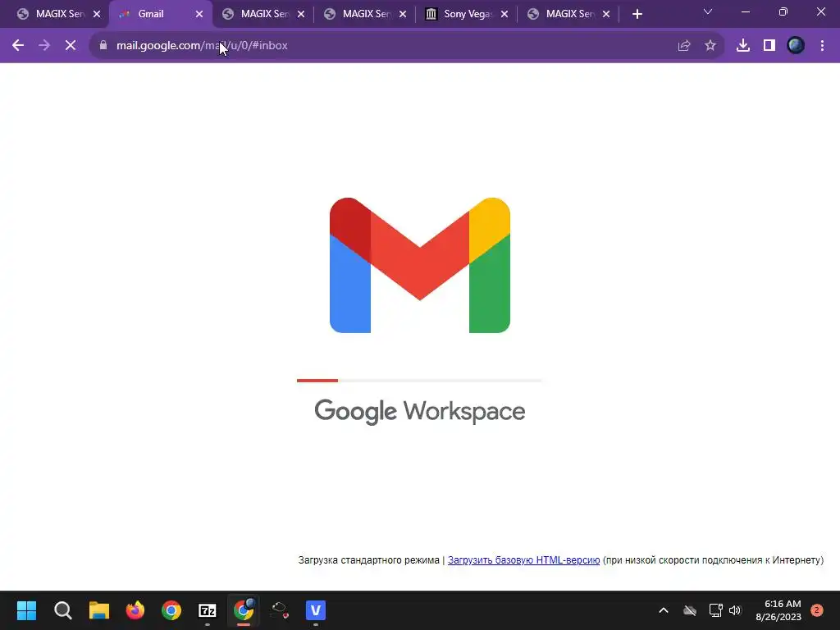Open the Chrome three-dot menu
The width and height of the screenshot is (840, 630).
822,46
